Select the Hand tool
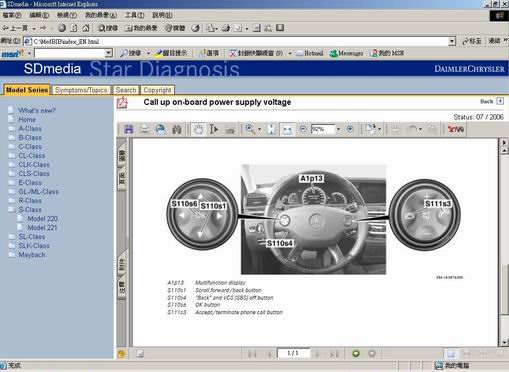Image resolution: width=509 pixels, height=372 pixels. (198, 129)
